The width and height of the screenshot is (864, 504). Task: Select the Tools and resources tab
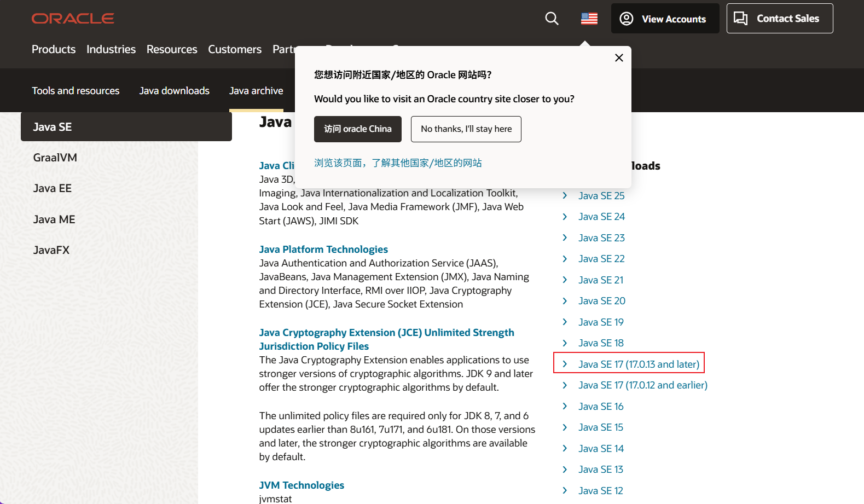76,91
